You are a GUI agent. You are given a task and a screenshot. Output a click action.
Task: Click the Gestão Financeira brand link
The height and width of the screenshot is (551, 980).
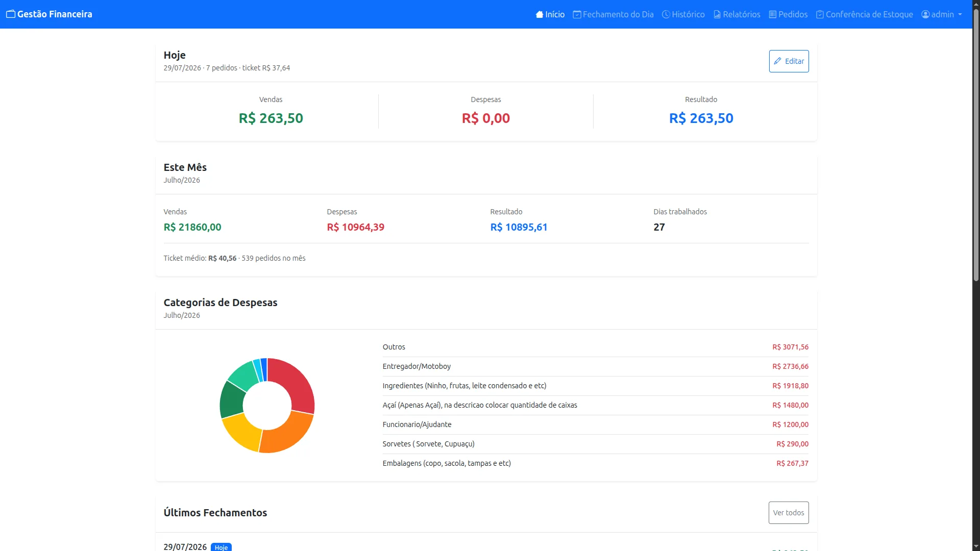50,14
